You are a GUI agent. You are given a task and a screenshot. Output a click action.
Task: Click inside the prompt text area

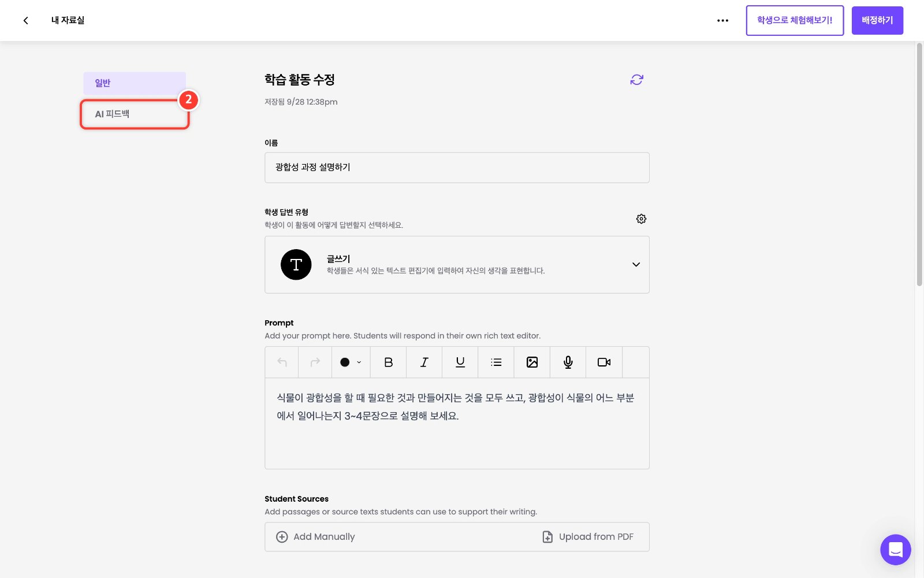point(457,424)
